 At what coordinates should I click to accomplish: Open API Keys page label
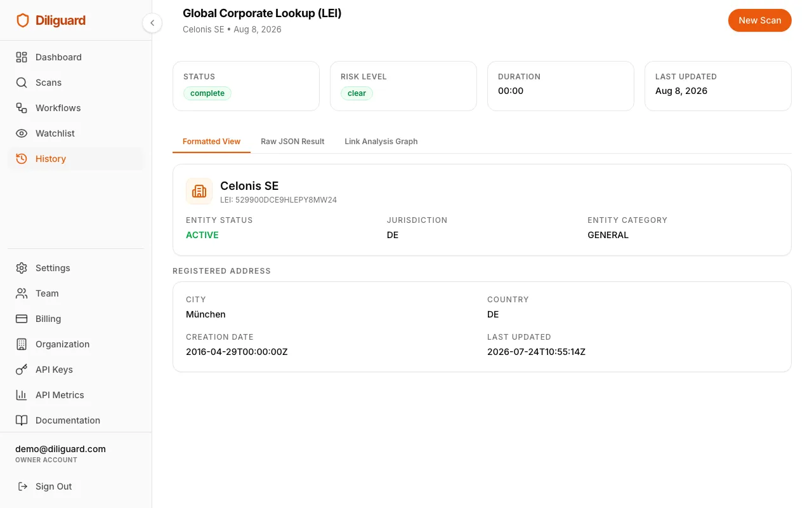coord(54,370)
